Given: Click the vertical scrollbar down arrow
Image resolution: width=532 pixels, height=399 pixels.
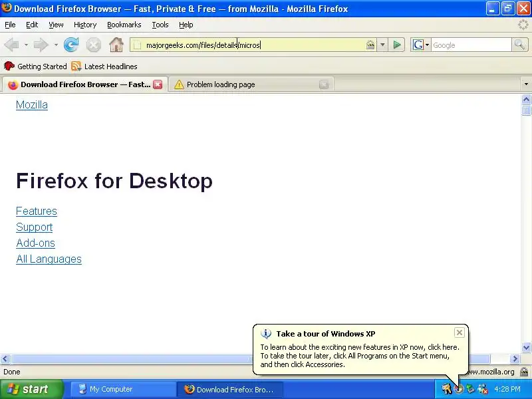Looking at the screenshot, I should click(526, 347).
